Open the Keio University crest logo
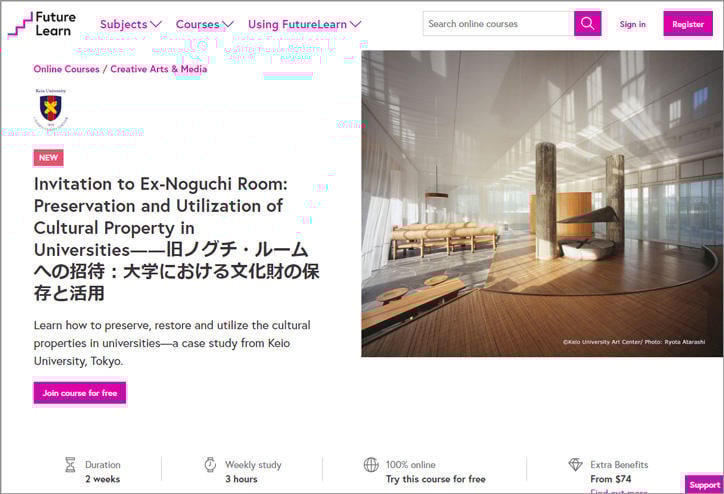724x494 pixels. [x=51, y=108]
